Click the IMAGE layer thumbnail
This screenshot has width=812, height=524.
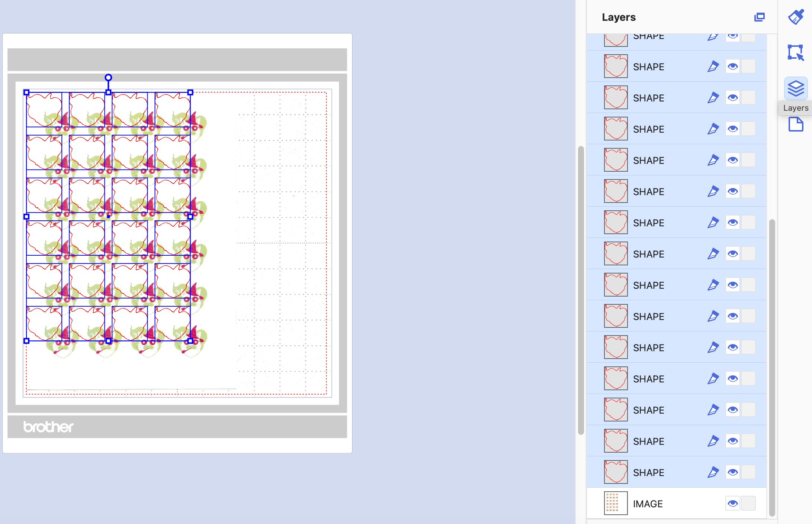click(x=616, y=504)
